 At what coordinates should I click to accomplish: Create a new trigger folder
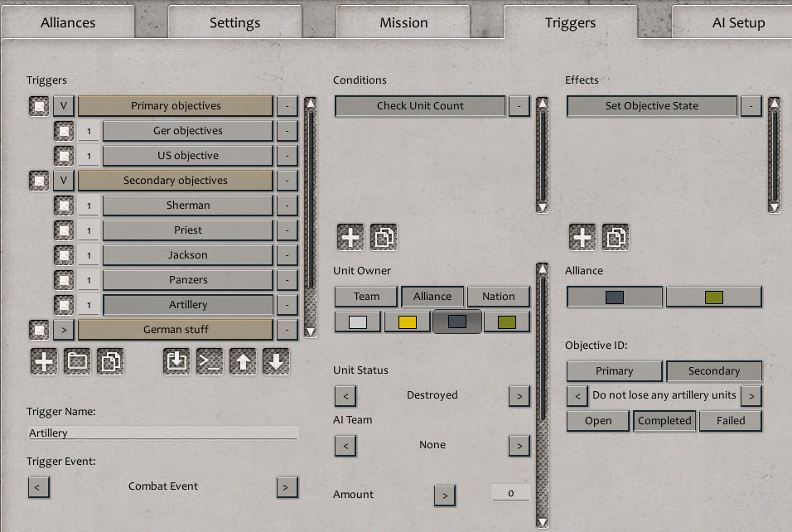point(77,362)
